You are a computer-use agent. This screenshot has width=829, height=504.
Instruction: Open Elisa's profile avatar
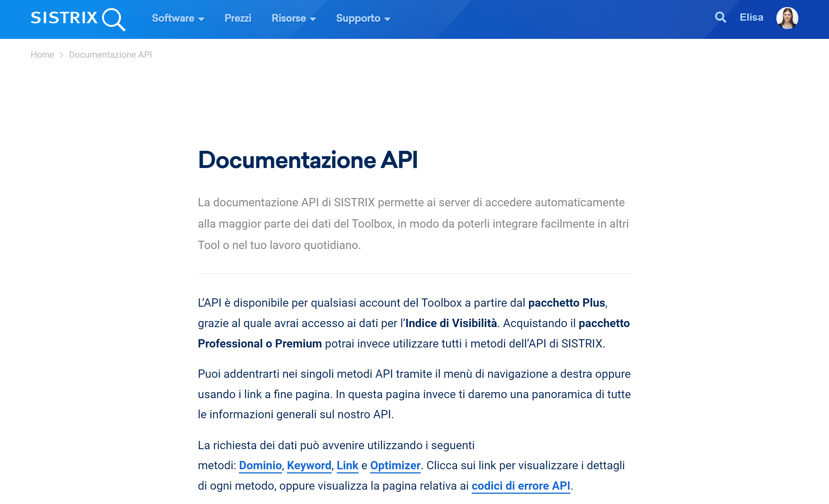787,18
